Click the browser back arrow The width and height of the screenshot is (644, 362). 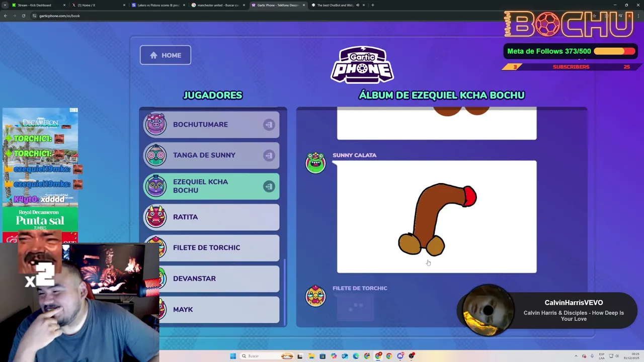point(6,16)
